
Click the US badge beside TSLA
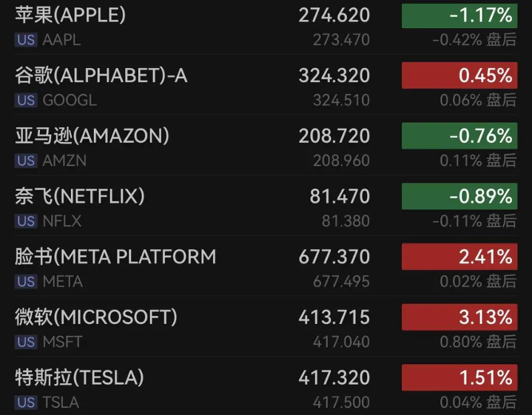coord(26,402)
